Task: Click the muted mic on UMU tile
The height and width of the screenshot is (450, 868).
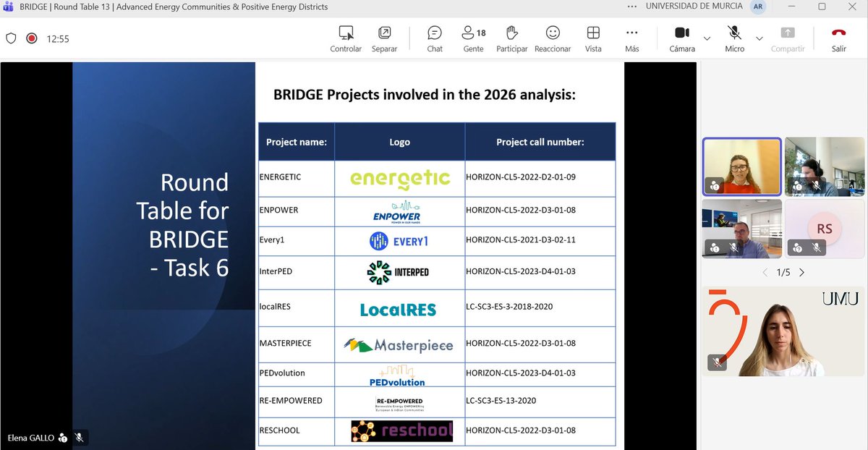Action: (x=717, y=362)
